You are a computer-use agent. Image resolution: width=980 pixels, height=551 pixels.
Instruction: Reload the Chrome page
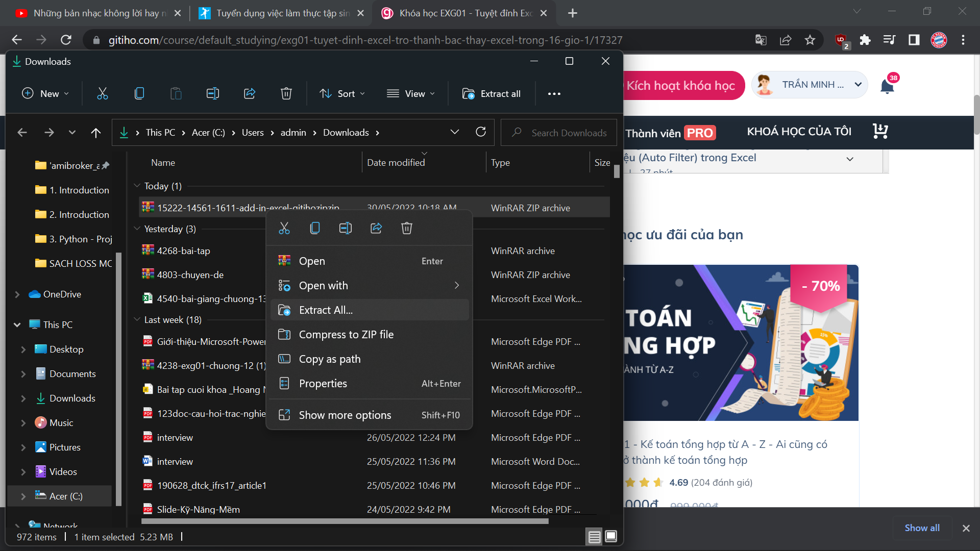pyautogui.click(x=66, y=40)
